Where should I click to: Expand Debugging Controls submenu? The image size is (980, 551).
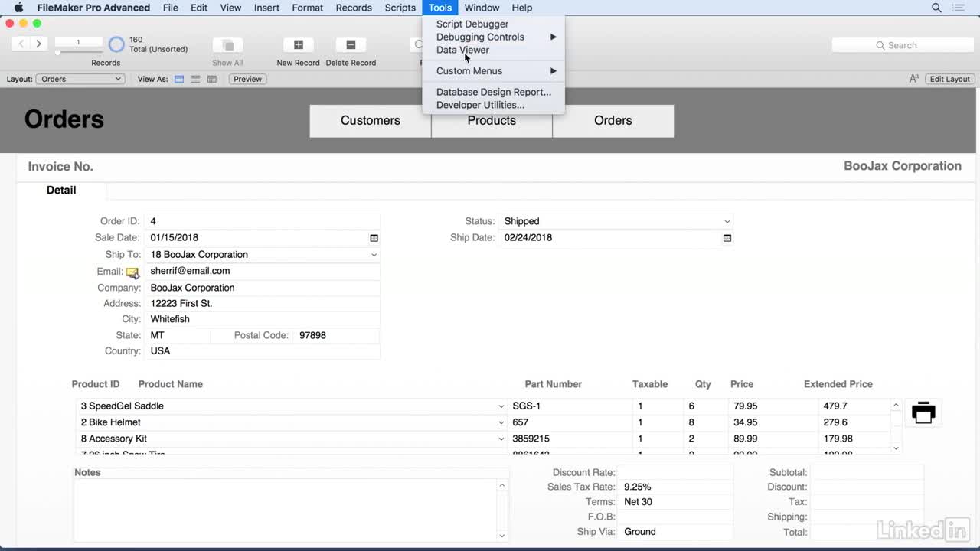pyautogui.click(x=493, y=37)
